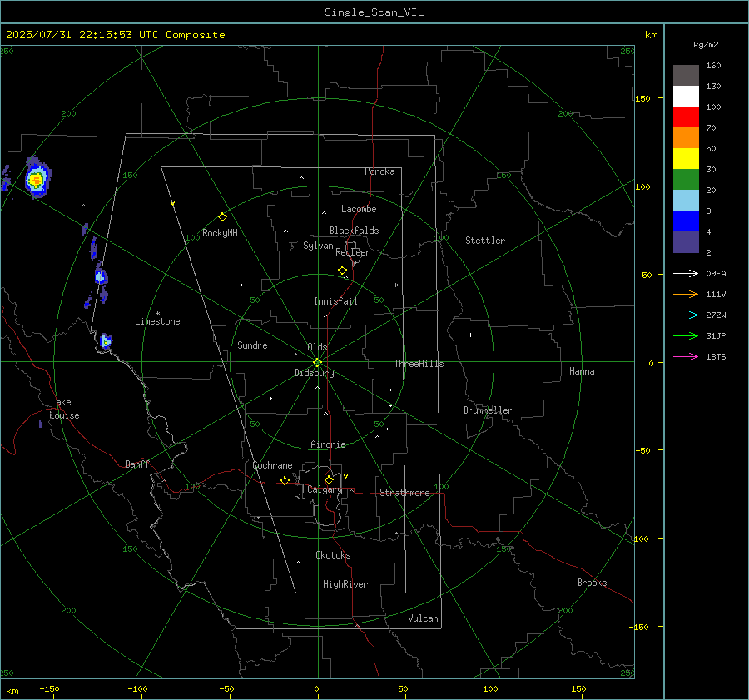The width and height of the screenshot is (749, 700).
Task: Click the kg/m2 units label
Action: point(706,45)
